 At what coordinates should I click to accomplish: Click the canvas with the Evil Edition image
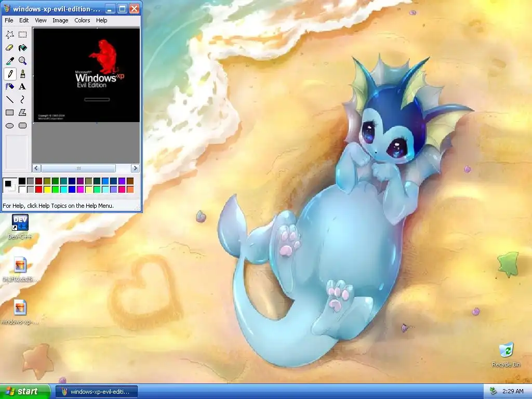pos(87,75)
